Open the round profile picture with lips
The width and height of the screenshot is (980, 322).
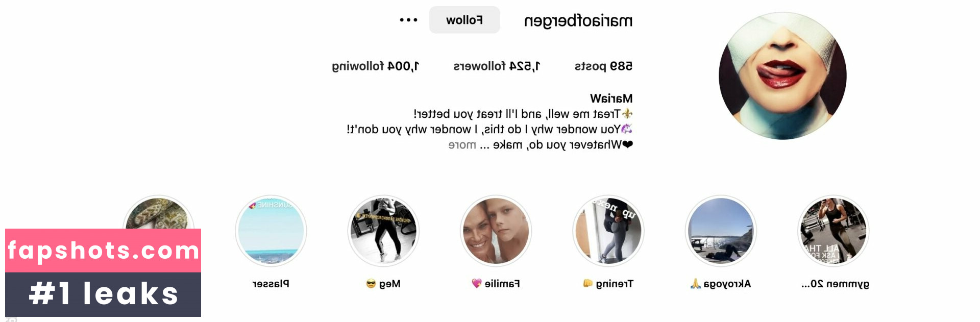coord(782,76)
